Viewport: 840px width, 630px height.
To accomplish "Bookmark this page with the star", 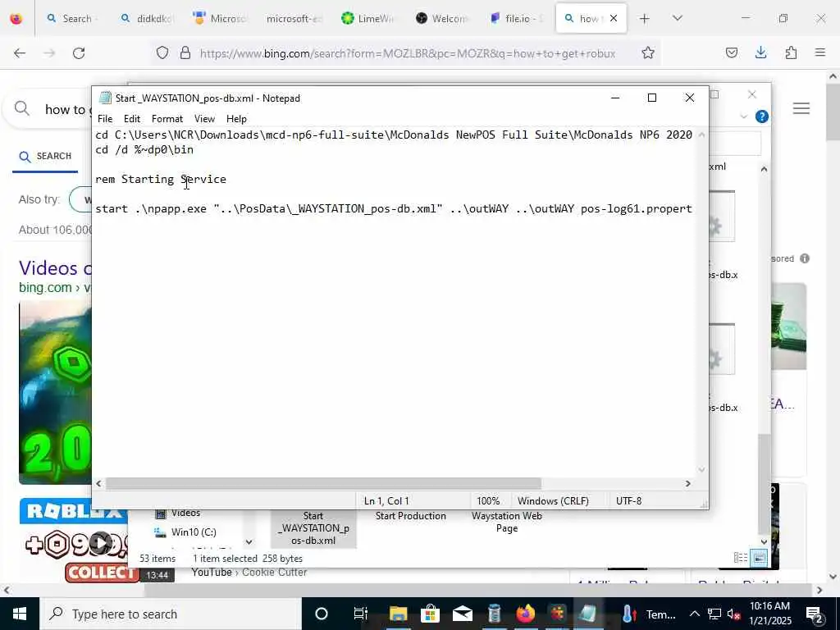I will [x=648, y=52].
